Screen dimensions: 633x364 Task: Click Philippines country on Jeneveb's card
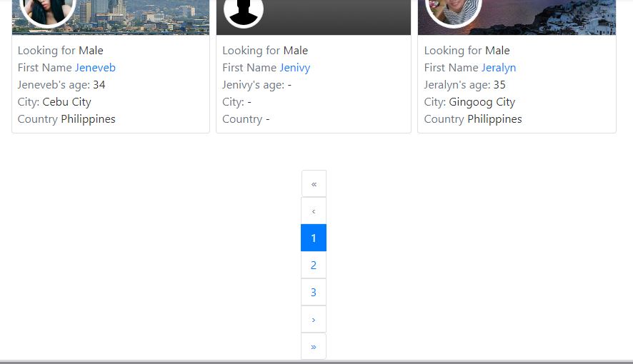(x=88, y=119)
